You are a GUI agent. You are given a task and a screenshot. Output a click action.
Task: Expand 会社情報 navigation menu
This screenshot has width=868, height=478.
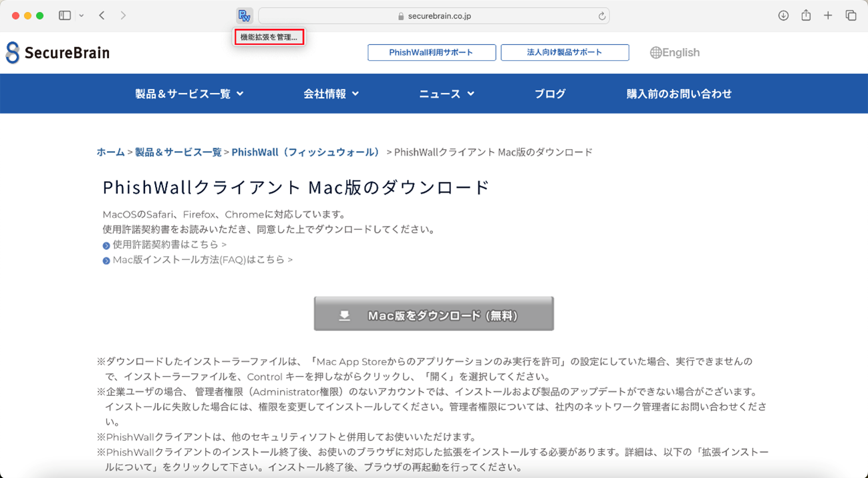[x=331, y=94]
